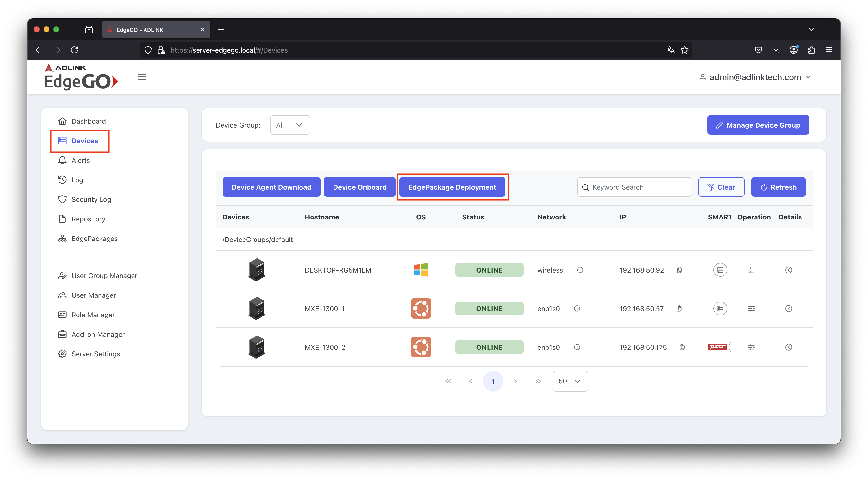The height and width of the screenshot is (480, 868).
Task: Click EdgePackage Deployment button
Action: pyautogui.click(x=452, y=187)
